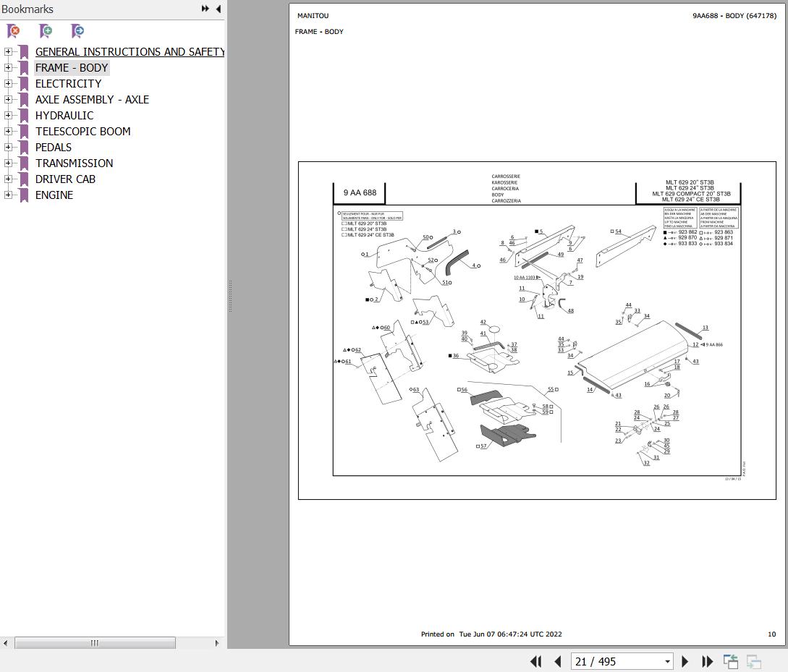Click the MLT 629 COMPACT 20" ST3B label
The height and width of the screenshot is (672, 788).
[691, 194]
